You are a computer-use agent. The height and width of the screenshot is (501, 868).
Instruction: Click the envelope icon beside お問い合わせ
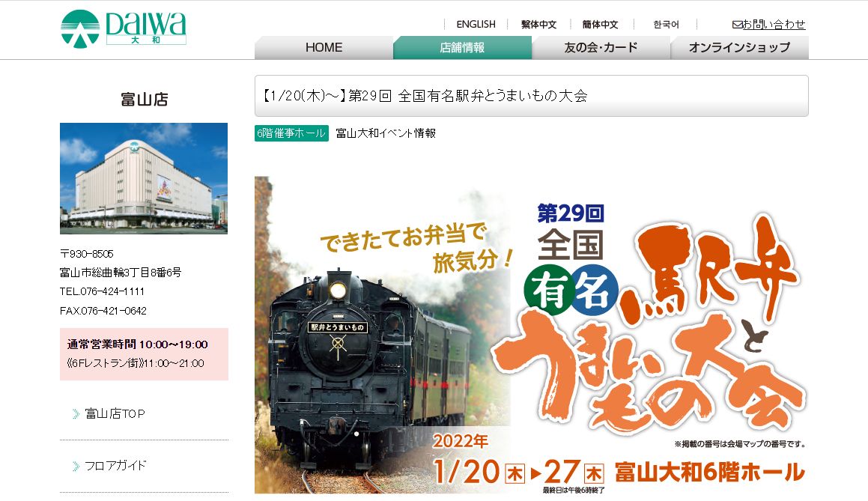click(x=737, y=25)
